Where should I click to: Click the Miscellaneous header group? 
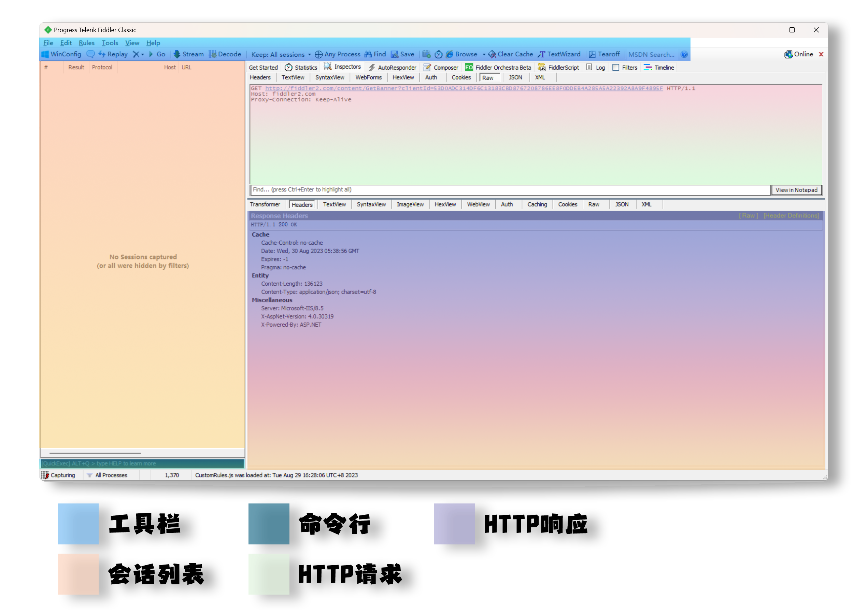272,300
